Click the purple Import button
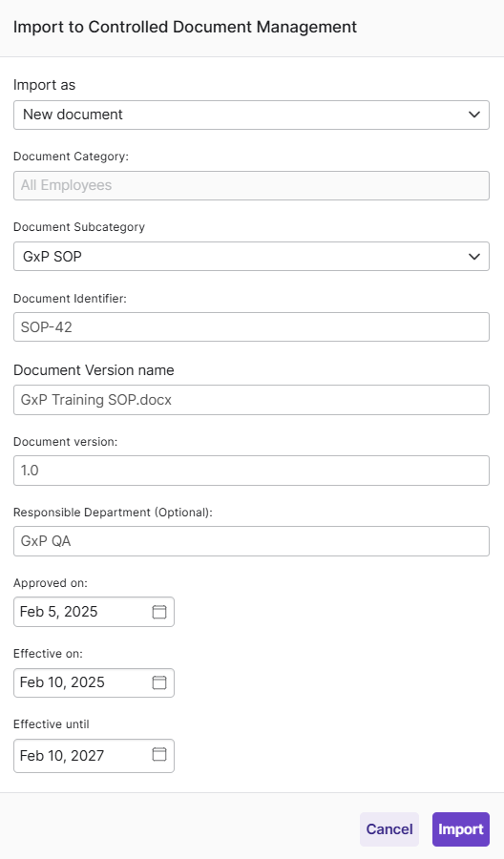 [461, 829]
